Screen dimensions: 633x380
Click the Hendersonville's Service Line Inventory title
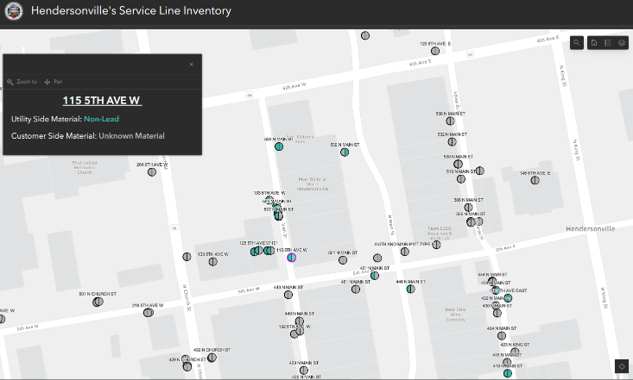click(x=131, y=10)
